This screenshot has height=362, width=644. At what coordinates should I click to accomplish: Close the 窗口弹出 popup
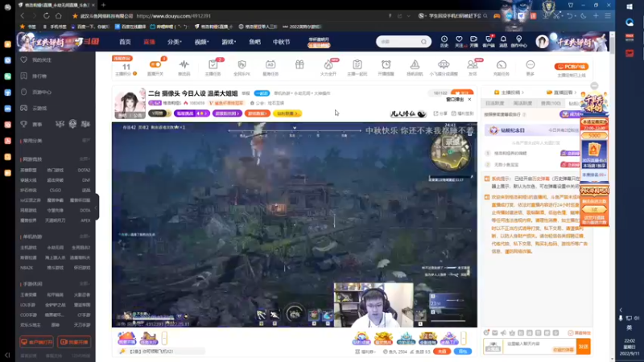469,99
